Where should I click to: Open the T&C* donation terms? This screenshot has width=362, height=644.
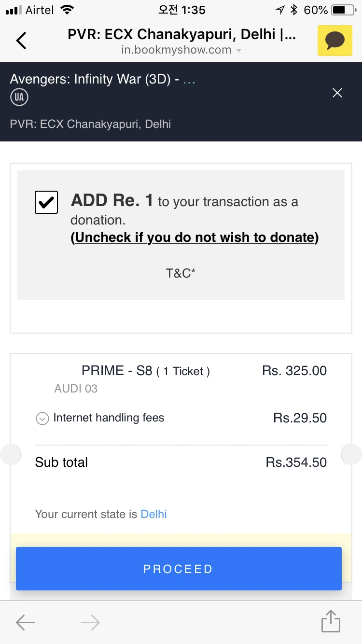(x=181, y=273)
